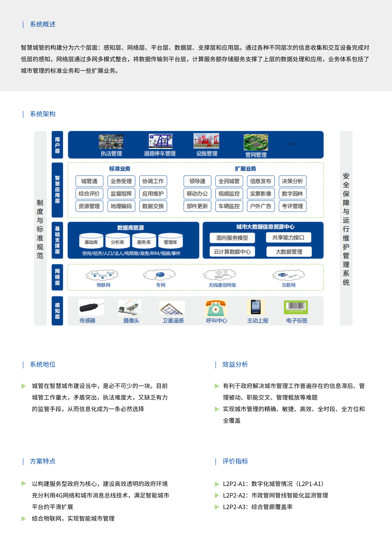The width and height of the screenshot is (392, 555).
Task: Select the 智慧应用层 layer label
Action: click(57, 190)
